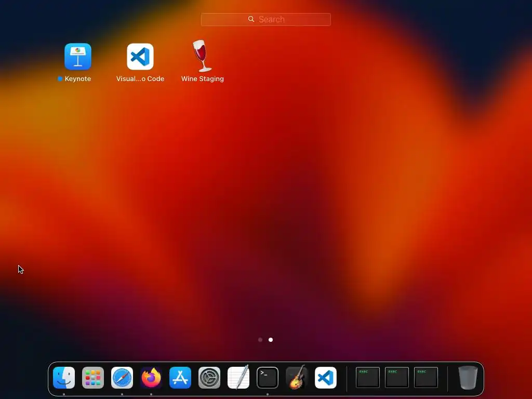The height and width of the screenshot is (399, 532).
Task: Open the App Store in the Dock
Action: 180,378
